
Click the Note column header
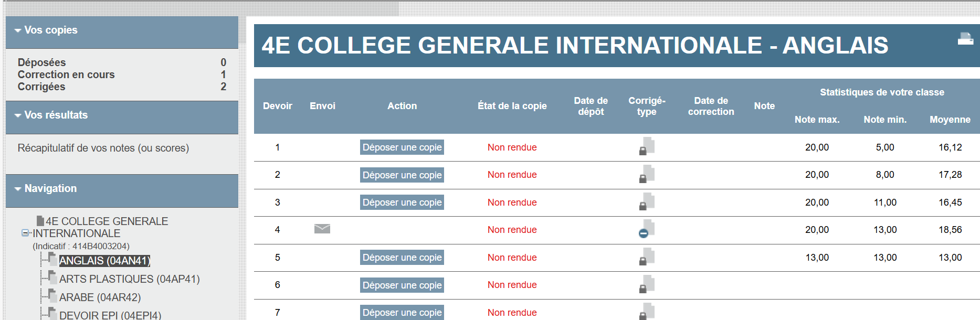tap(764, 106)
